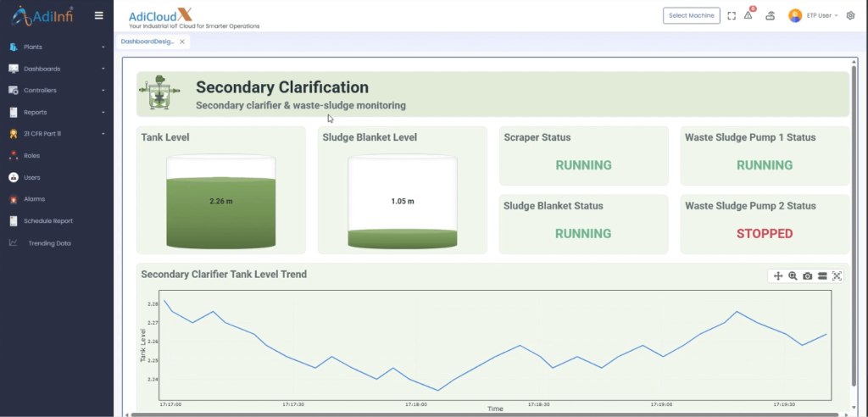The width and height of the screenshot is (868, 417).
Task: Click the Alarms siren icon
Action: [x=14, y=199]
